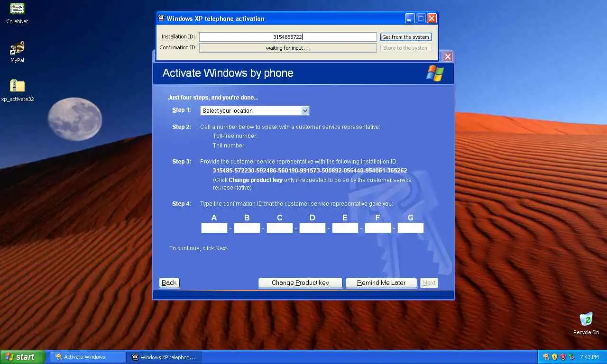607x364 pixels.
Task: Click Get from the system button
Action: pos(406,37)
